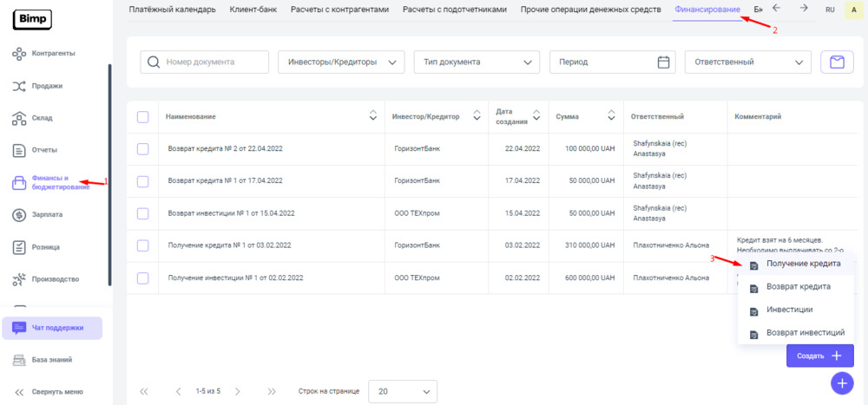Viewport: 868px width, 405px height.
Task: Click round plus floating button
Action: click(841, 382)
